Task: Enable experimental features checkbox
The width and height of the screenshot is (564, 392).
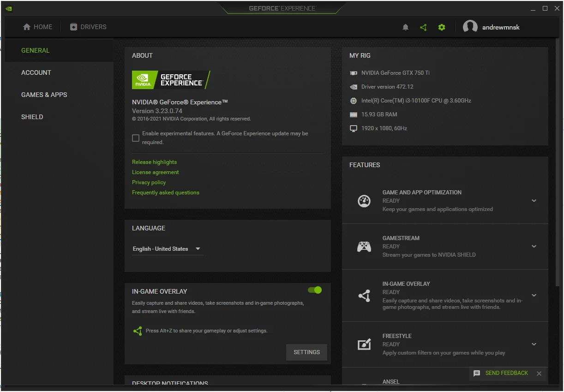Action: [x=136, y=138]
